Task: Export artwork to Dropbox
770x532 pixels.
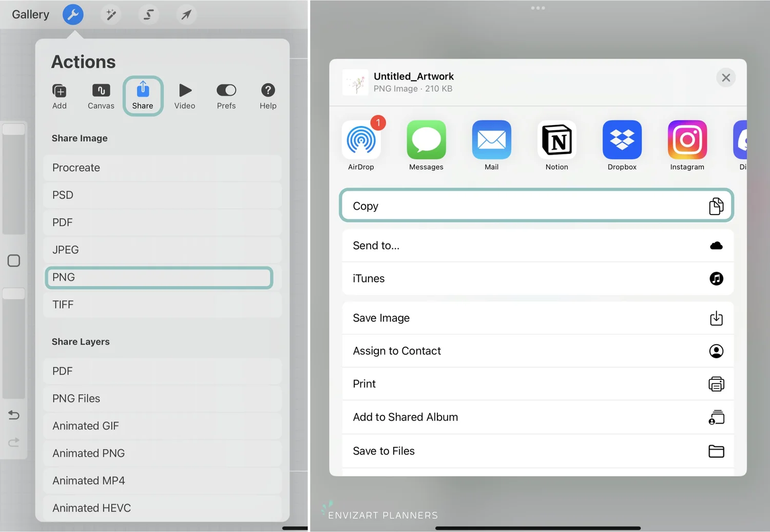Action: (x=622, y=140)
